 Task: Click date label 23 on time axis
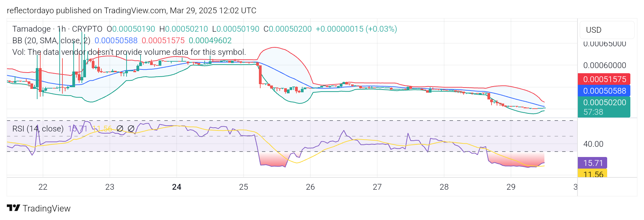click(110, 187)
